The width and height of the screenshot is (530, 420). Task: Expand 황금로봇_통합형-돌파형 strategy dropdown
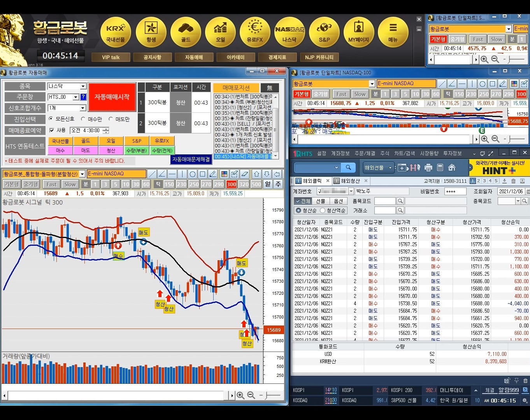coord(82,174)
